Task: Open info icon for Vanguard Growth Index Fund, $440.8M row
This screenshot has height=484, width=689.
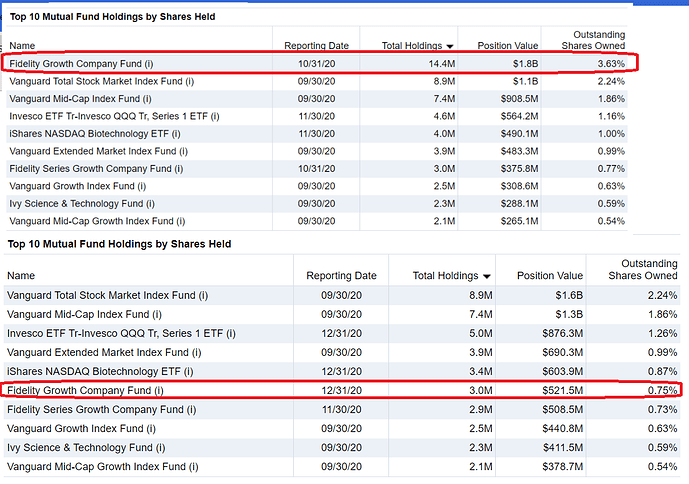Action: click(x=151, y=429)
